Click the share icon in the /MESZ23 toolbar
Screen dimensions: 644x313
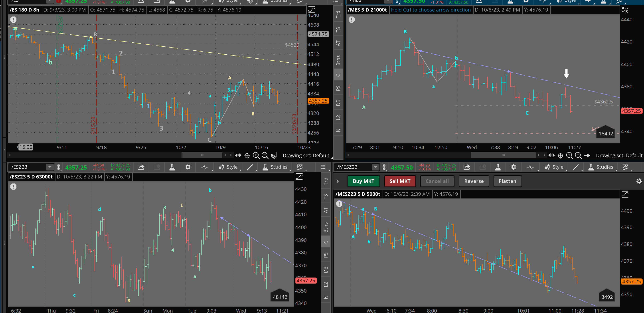pyautogui.click(x=466, y=167)
